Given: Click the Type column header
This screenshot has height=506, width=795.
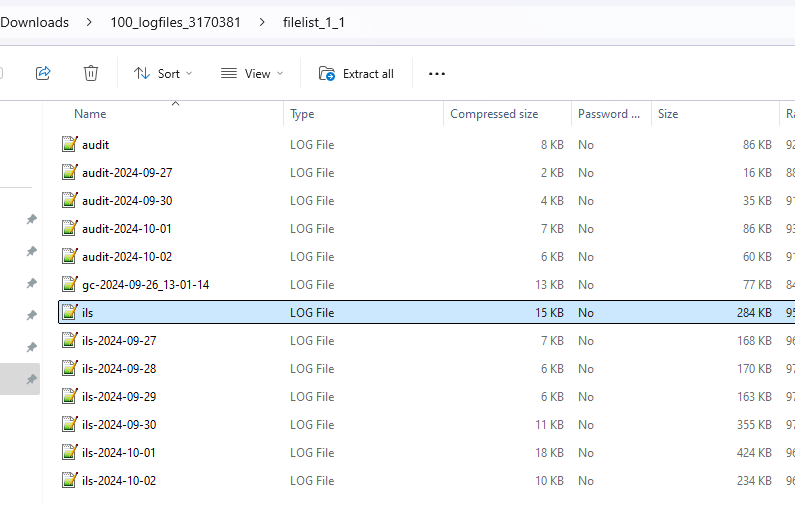Looking at the screenshot, I should [x=302, y=114].
